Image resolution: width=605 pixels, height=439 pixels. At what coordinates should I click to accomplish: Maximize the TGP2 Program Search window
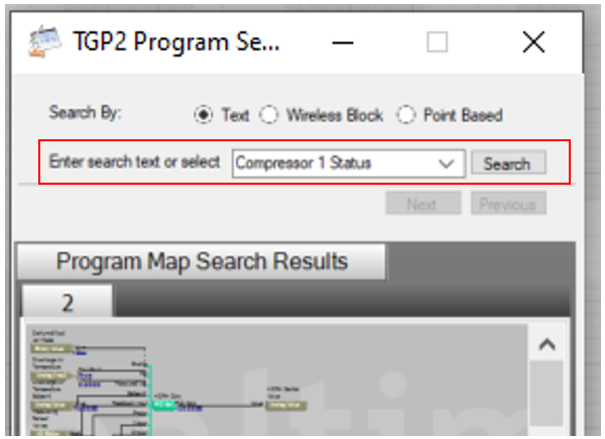click(437, 42)
